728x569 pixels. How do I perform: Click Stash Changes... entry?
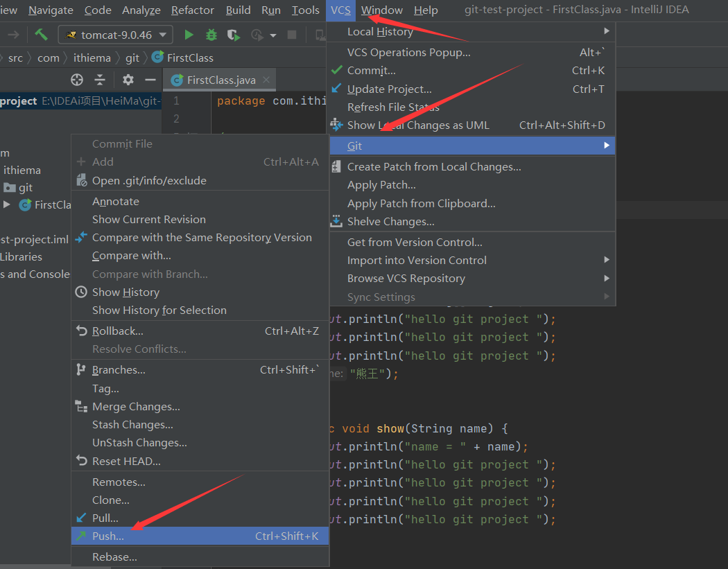(x=200, y=425)
